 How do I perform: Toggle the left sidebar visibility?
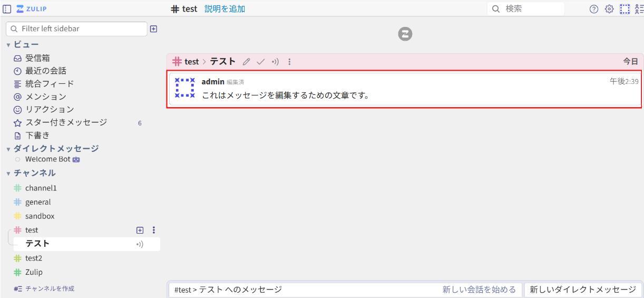[7, 9]
